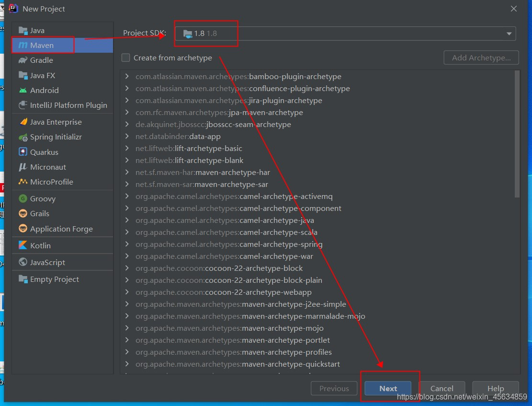Image resolution: width=532 pixels, height=406 pixels.
Task: Click the Micronaut mu icon
Action: coord(23,167)
